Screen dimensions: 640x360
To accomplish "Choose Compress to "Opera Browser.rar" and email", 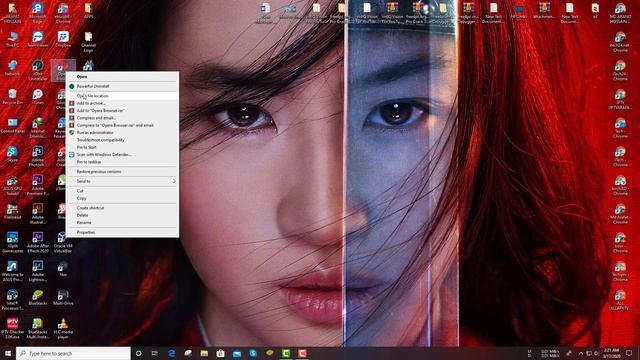I will coord(122,125).
